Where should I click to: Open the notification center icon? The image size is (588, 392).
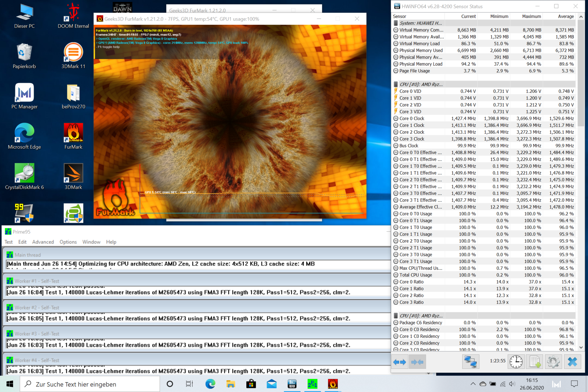point(574,384)
